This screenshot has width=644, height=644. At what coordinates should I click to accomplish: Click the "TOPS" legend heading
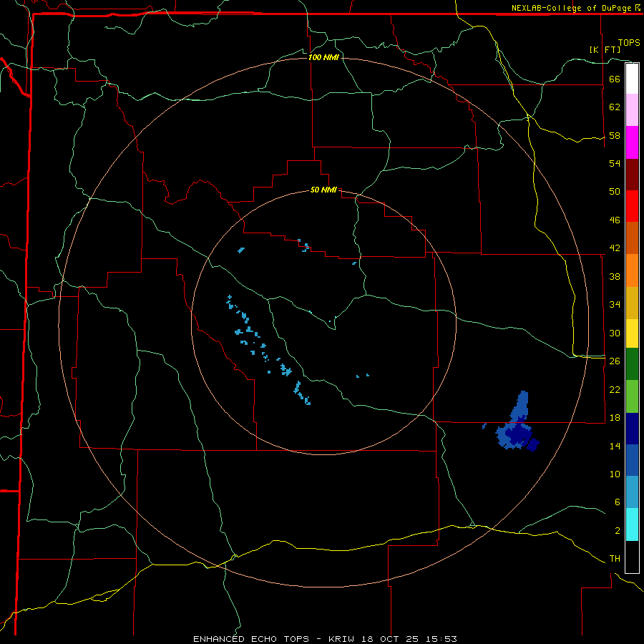(629, 43)
